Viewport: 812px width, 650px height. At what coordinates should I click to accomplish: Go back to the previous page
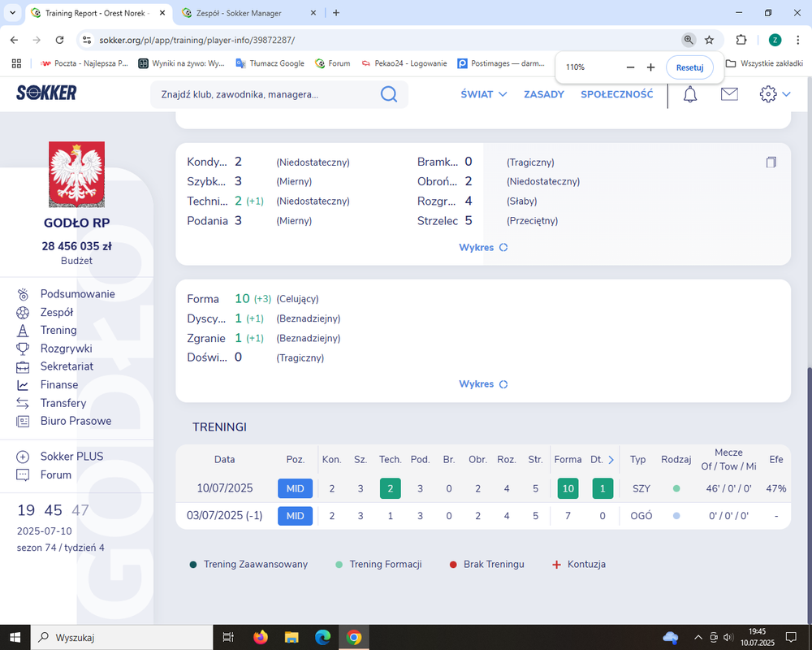click(x=14, y=40)
